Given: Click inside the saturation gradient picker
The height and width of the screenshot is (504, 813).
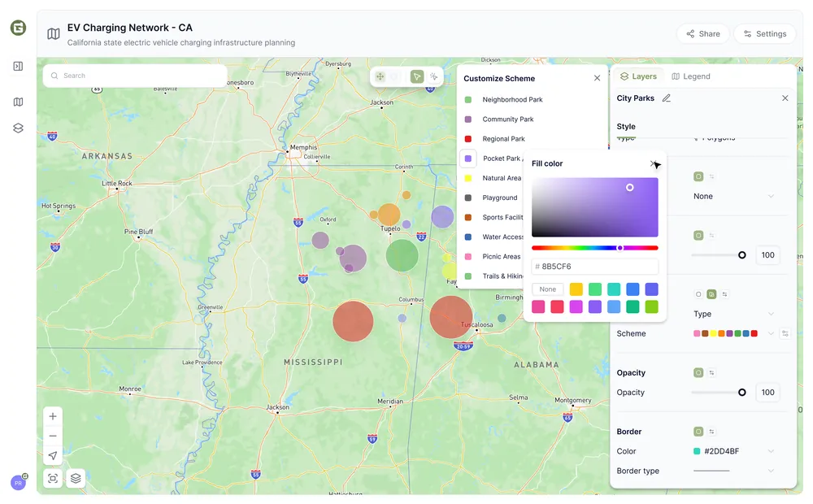Looking at the screenshot, I should (595, 207).
